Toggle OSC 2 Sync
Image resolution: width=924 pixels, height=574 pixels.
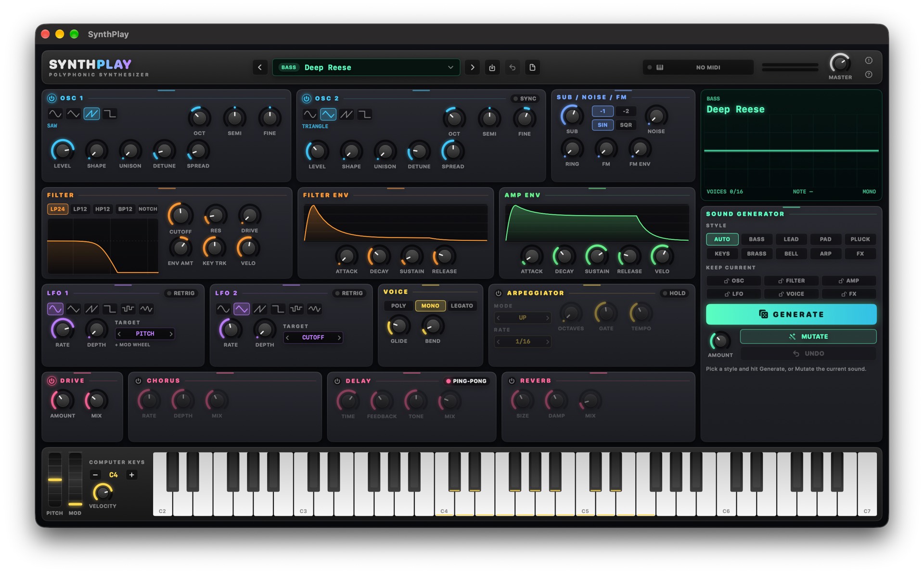[525, 99]
